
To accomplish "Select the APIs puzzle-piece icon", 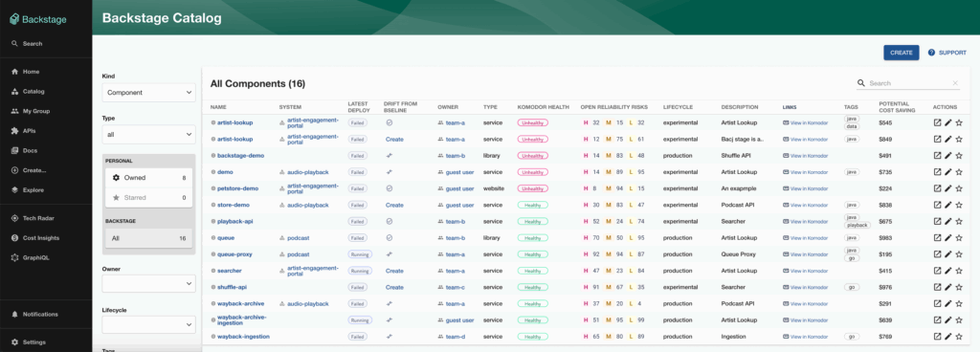I will coord(14,131).
